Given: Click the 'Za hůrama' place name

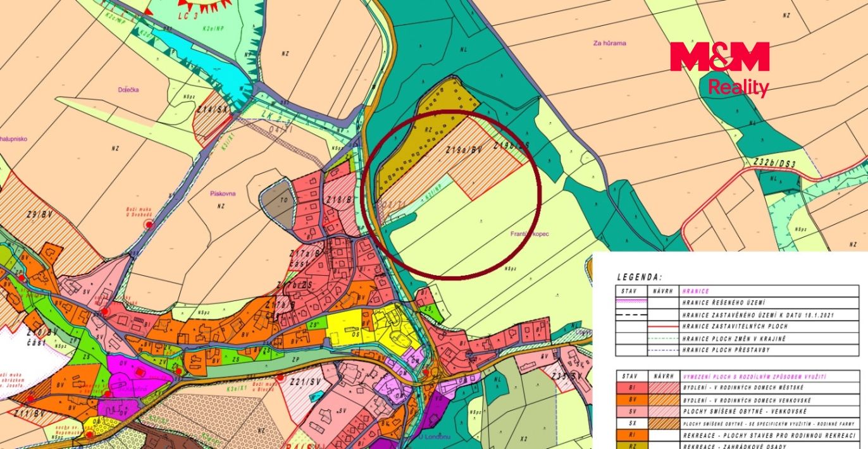Looking at the screenshot, I should 609,43.
